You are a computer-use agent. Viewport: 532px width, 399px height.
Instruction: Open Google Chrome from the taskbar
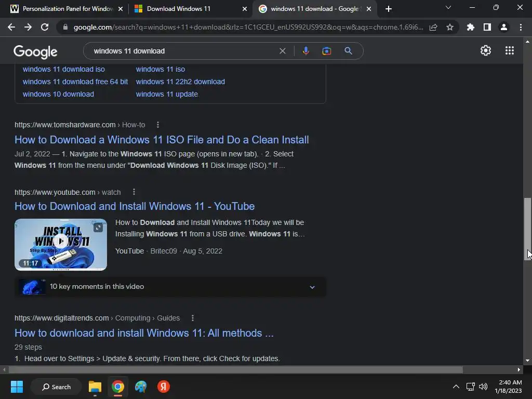click(x=118, y=387)
